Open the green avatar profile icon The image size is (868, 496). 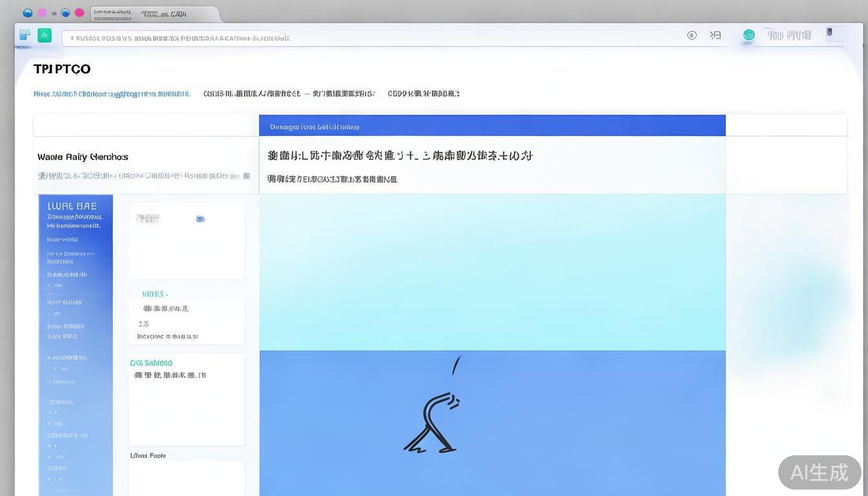(748, 35)
